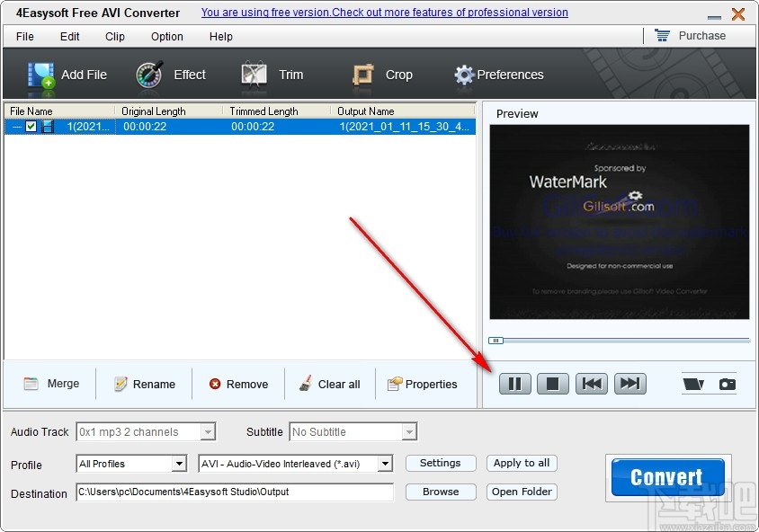Click the preview progress slider
This screenshot has width=759, height=532.
point(496,340)
